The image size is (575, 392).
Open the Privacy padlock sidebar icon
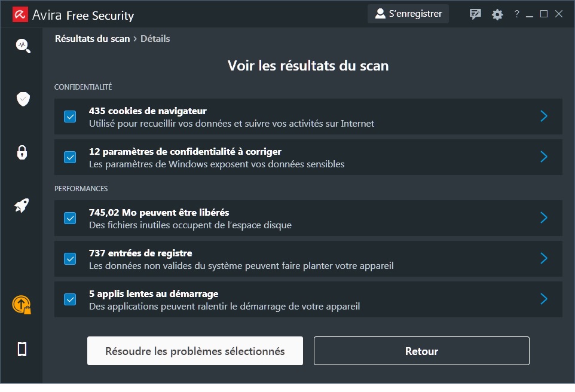click(x=22, y=152)
